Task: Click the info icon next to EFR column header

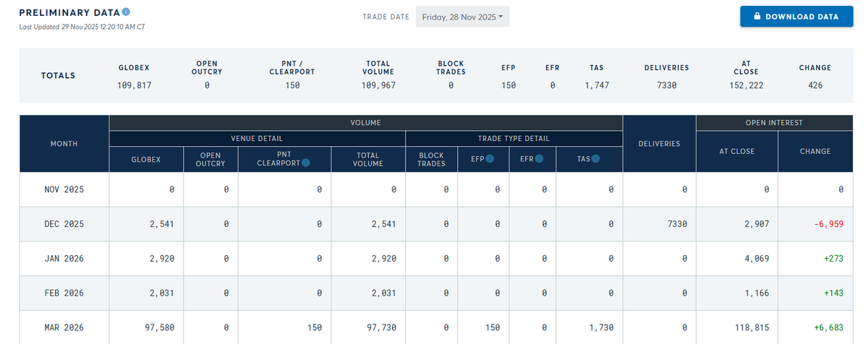Action: click(539, 159)
